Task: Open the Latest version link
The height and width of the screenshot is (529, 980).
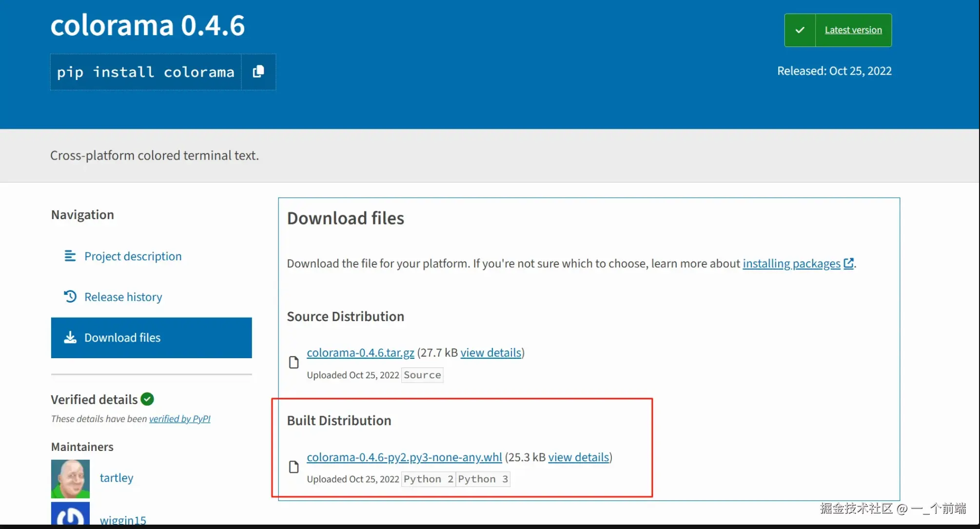Action: click(x=853, y=30)
